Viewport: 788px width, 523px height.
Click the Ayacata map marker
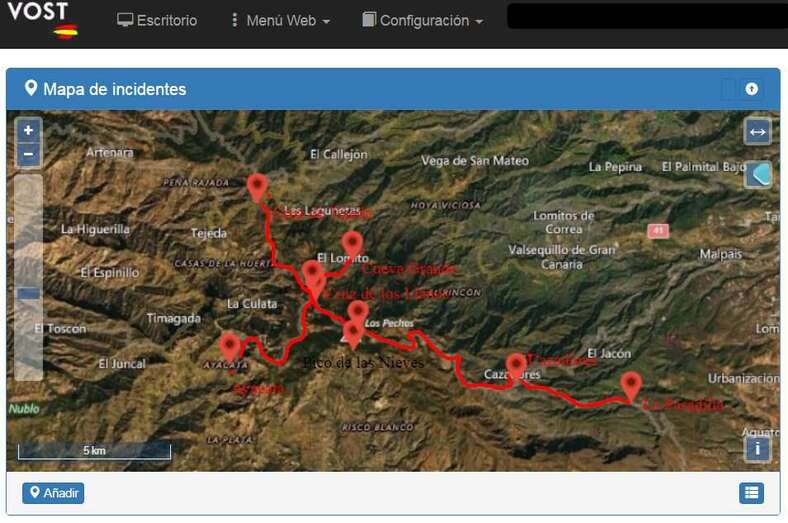pos(230,346)
